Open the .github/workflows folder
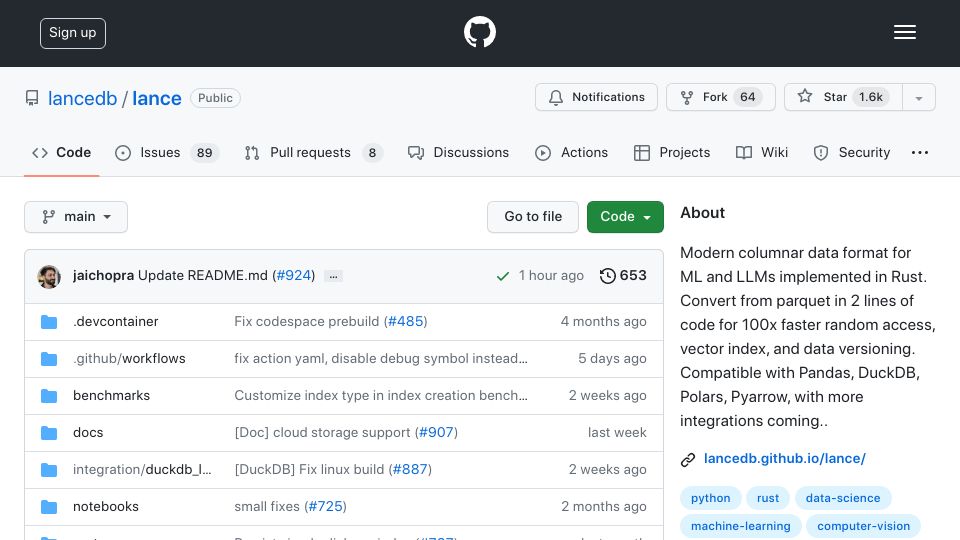 tap(129, 358)
